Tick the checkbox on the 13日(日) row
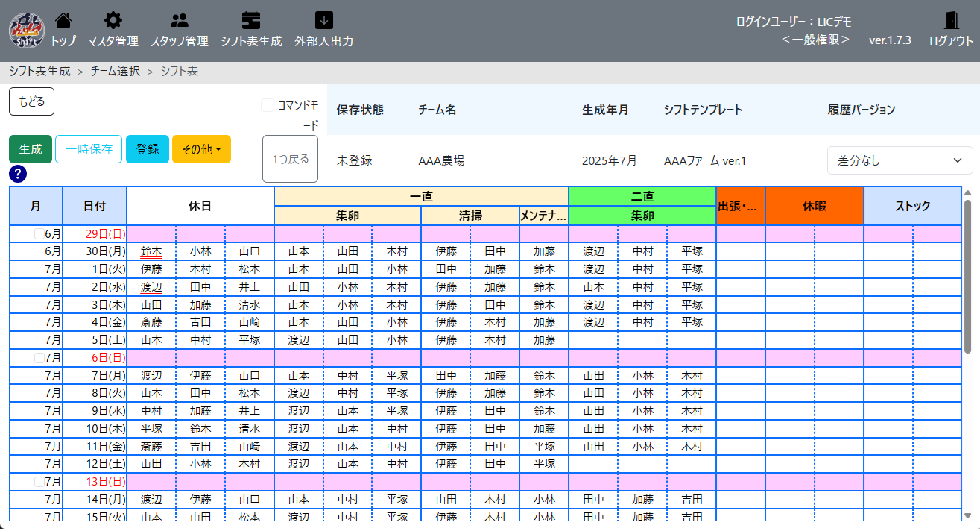 point(39,482)
